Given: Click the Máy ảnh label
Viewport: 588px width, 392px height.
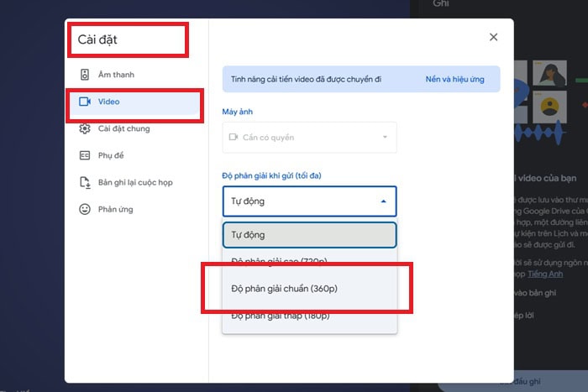Looking at the screenshot, I should (238, 112).
